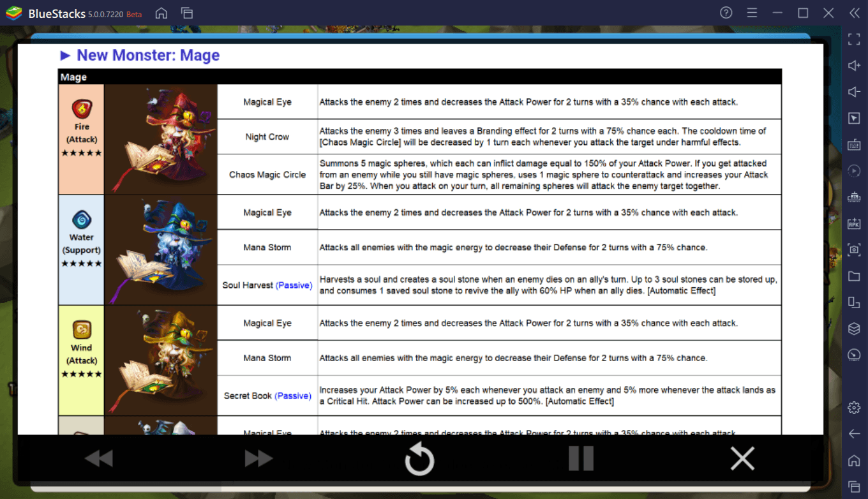Go back using Android back arrow
This screenshot has height=499, width=868.
coord(854,434)
